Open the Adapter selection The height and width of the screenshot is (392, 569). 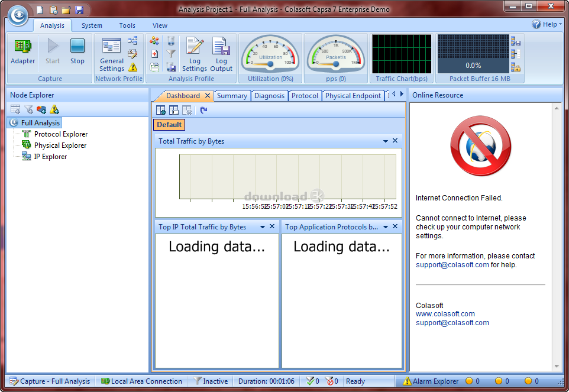pyautogui.click(x=23, y=52)
